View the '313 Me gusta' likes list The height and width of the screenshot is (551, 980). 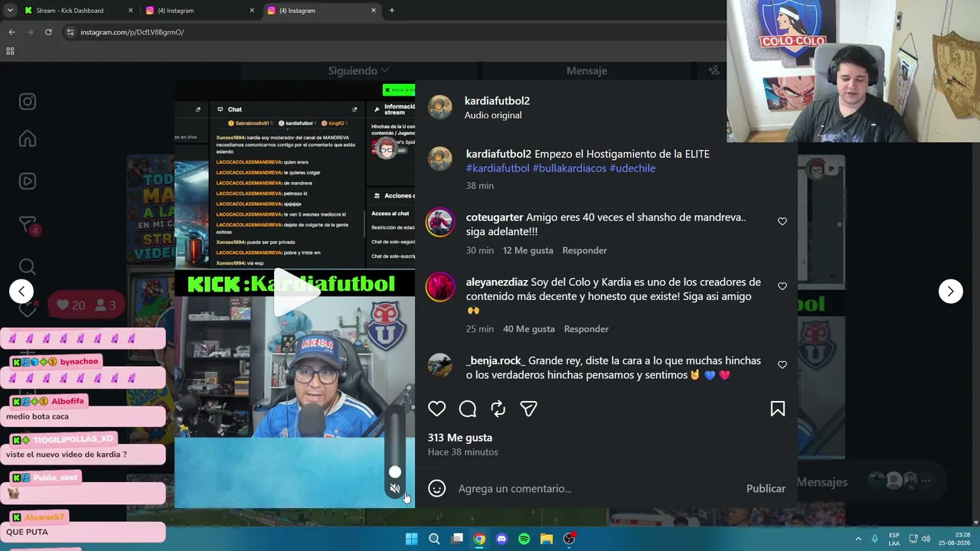460,438
